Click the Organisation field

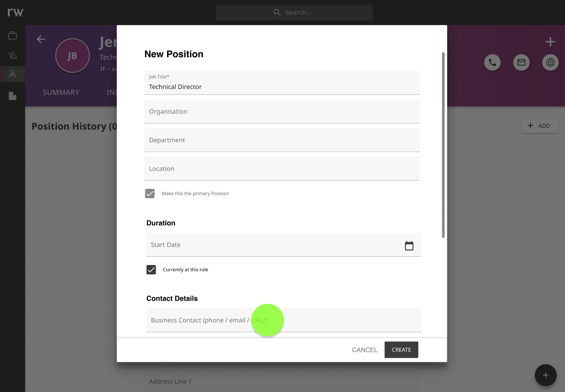pyautogui.click(x=282, y=112)
